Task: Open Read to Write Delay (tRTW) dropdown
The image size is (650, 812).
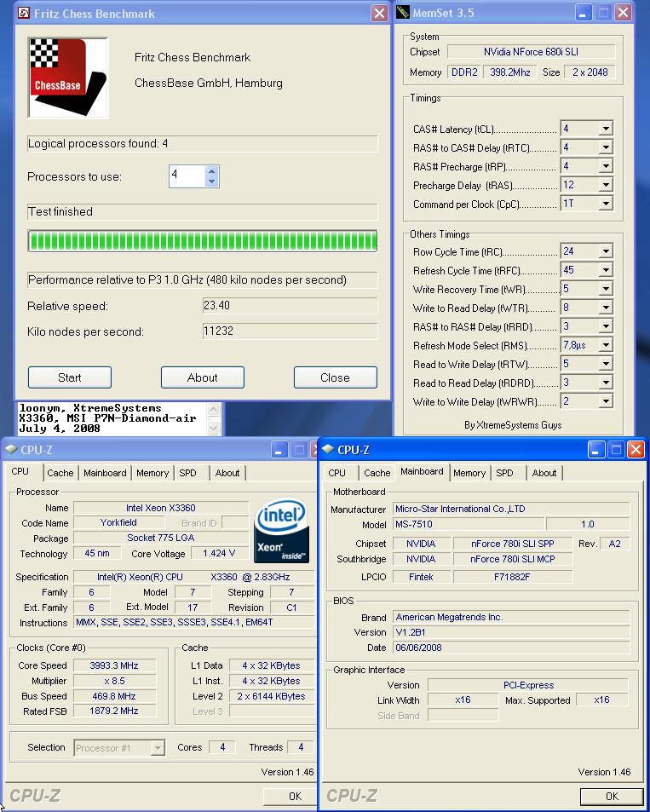Action: coord(606,364)
